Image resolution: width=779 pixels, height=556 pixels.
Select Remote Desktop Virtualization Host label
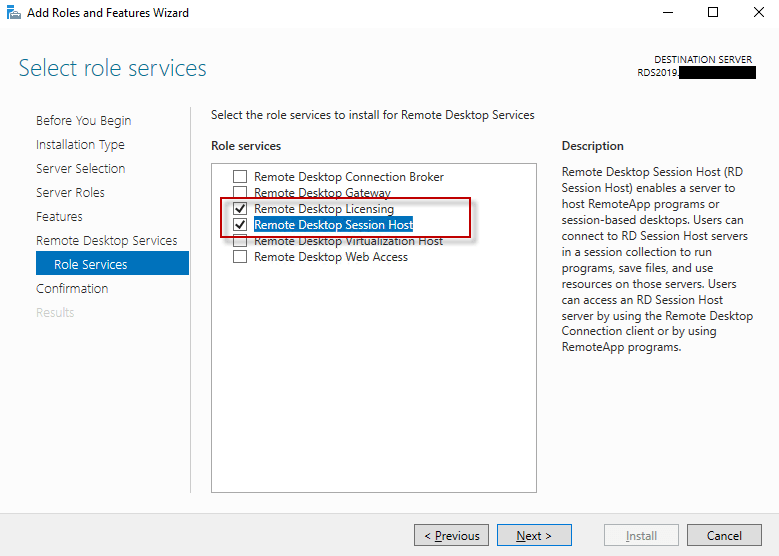coord(348,241)
